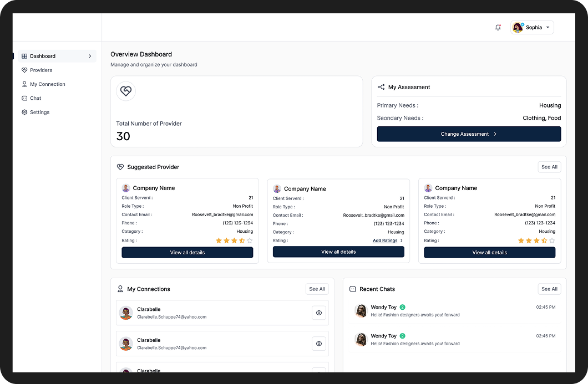Click the My Connections person icon
Viewport: 588px width, 384px height.
[120, 289]
